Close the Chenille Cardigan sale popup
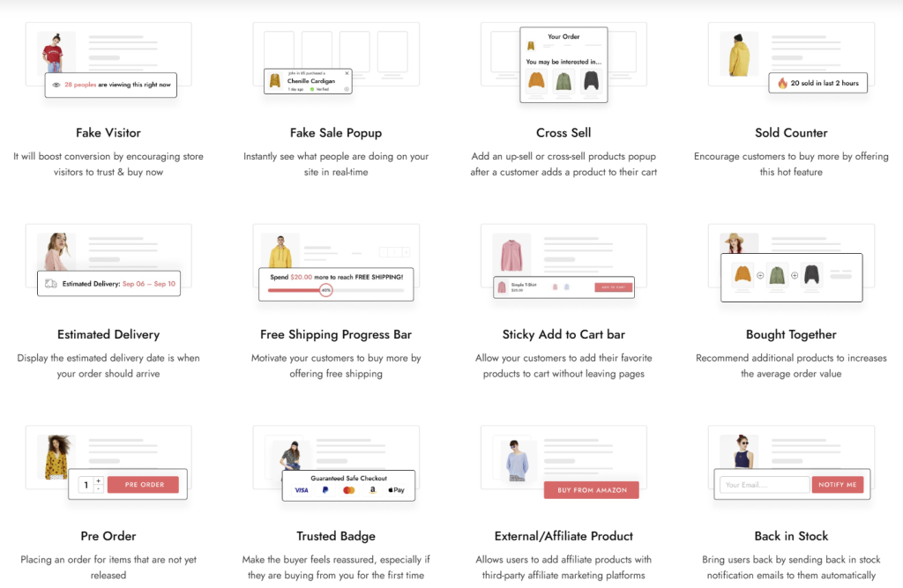 coord(347,73)
